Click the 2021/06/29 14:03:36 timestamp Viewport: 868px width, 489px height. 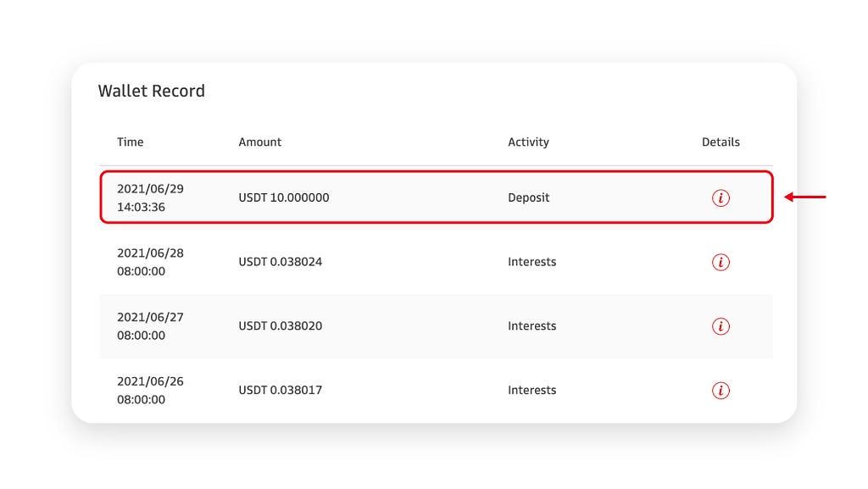tap(150, 197)
